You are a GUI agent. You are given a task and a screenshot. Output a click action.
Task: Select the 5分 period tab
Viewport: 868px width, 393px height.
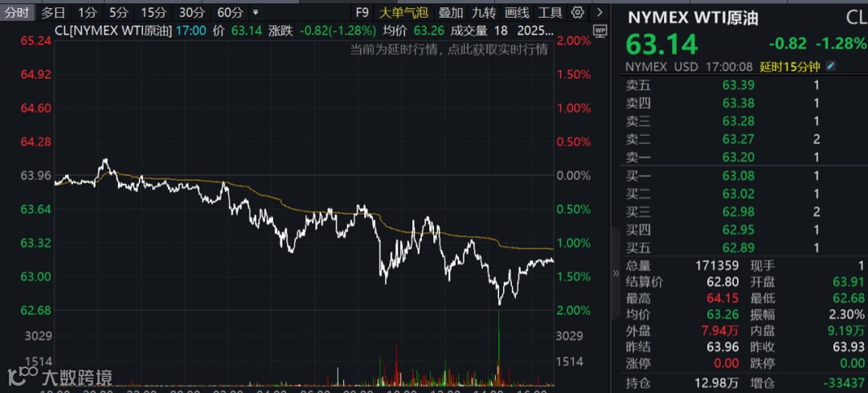pos(118,12)
